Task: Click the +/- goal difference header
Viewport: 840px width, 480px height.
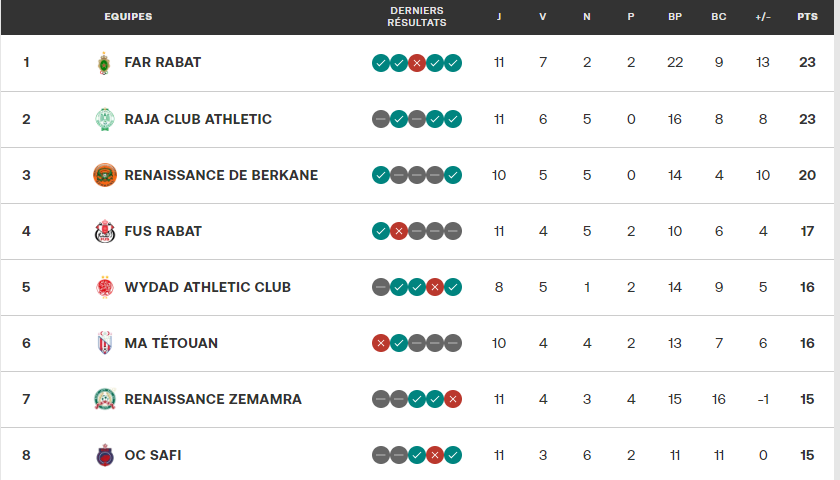Action: point(763,17)
